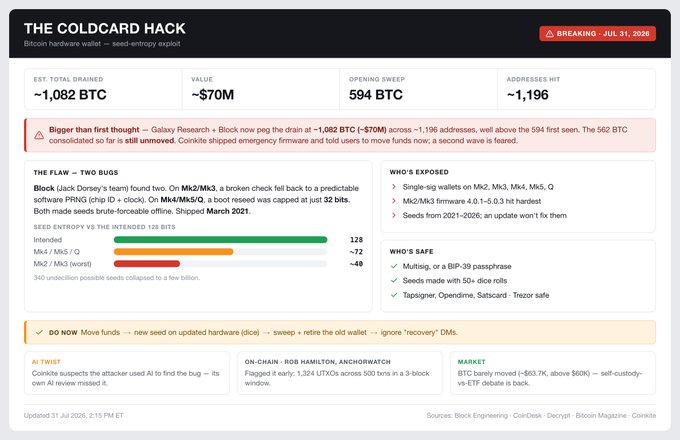The height and width of the screenshot is (440, 680).
Task: Click the green Intended entropy bar
Action: (220, 240)
